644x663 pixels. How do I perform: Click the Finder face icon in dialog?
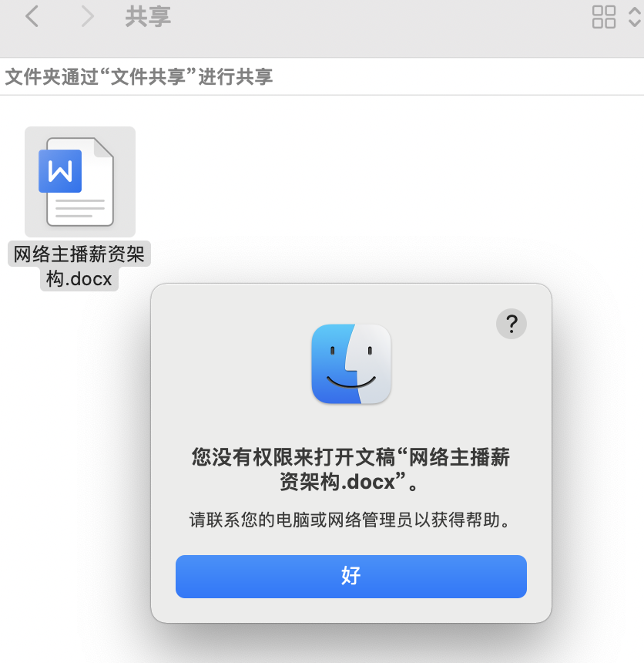[351, 364]
